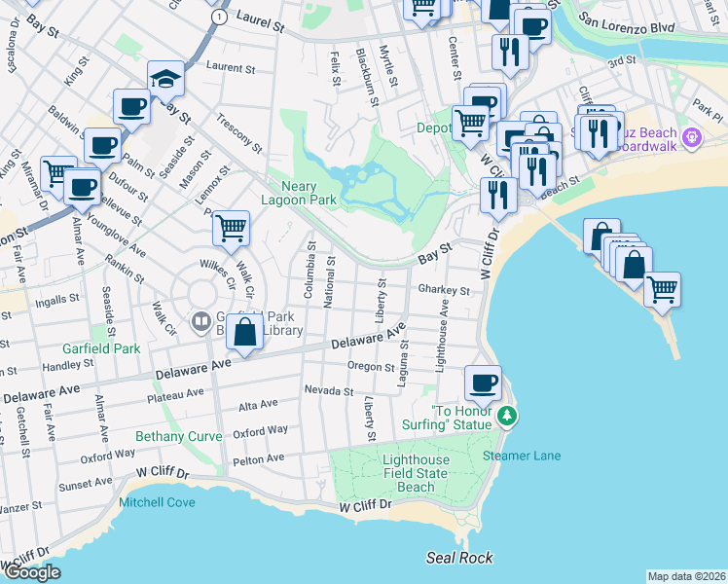Select the Oregon St street label
This screenshot has width=728, height=584.
(x=371, y=367)
